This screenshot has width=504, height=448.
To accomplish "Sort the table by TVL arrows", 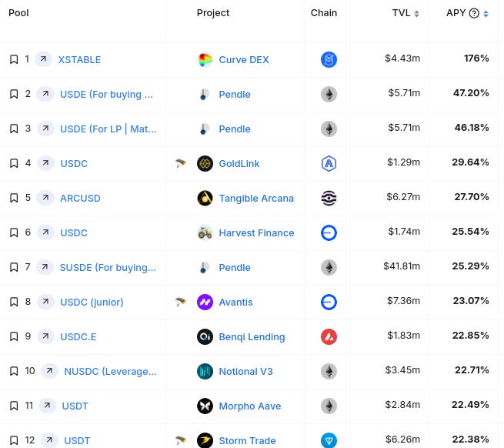I will point(416,14).
